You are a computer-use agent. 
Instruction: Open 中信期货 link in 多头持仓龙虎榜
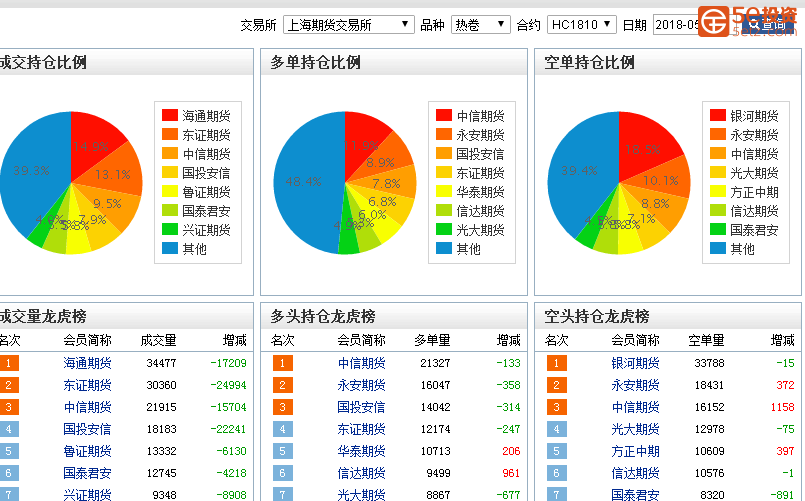tap(361, 363)
